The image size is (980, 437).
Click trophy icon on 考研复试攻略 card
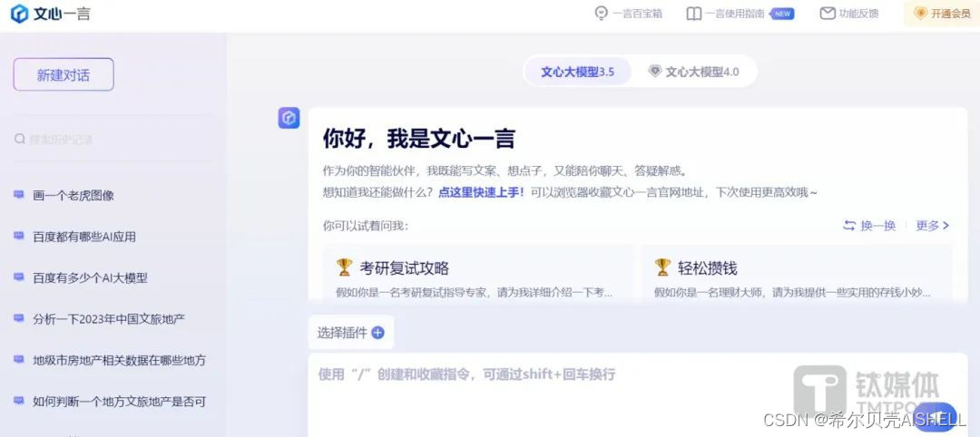pyautogui.click(x=345, y=267)
